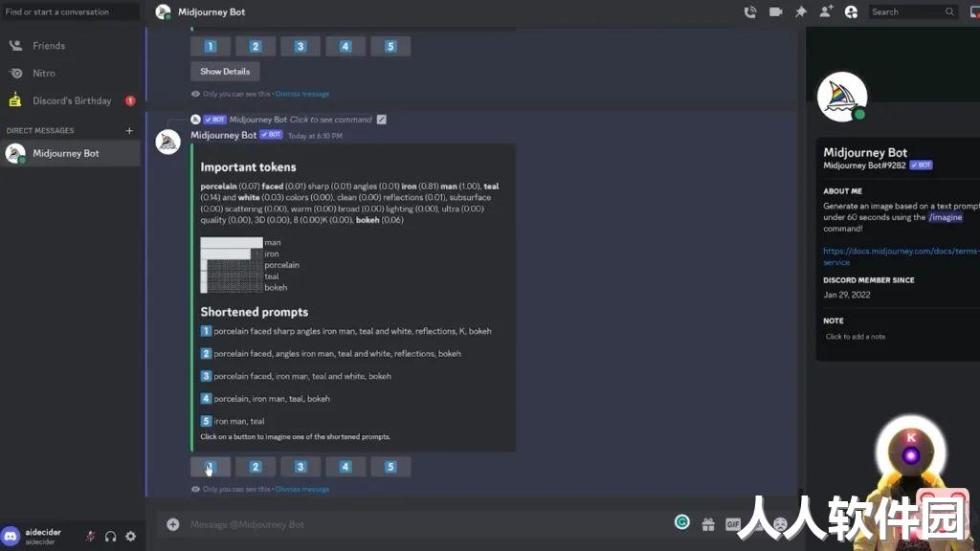Screen dimensions: 980x551
Task: Click upper message button 3
Action: click(x=301, y=46)
